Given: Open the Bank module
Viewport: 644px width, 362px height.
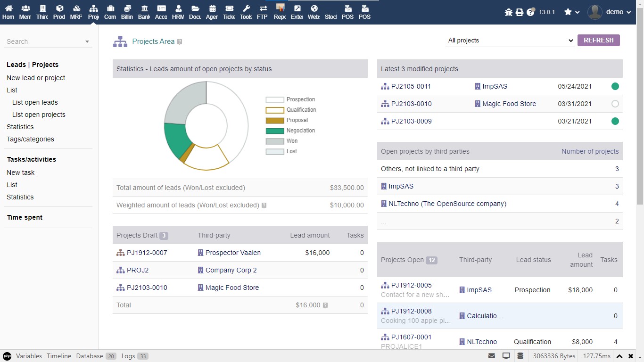Looking at the screenshot, I should [144, 12].
